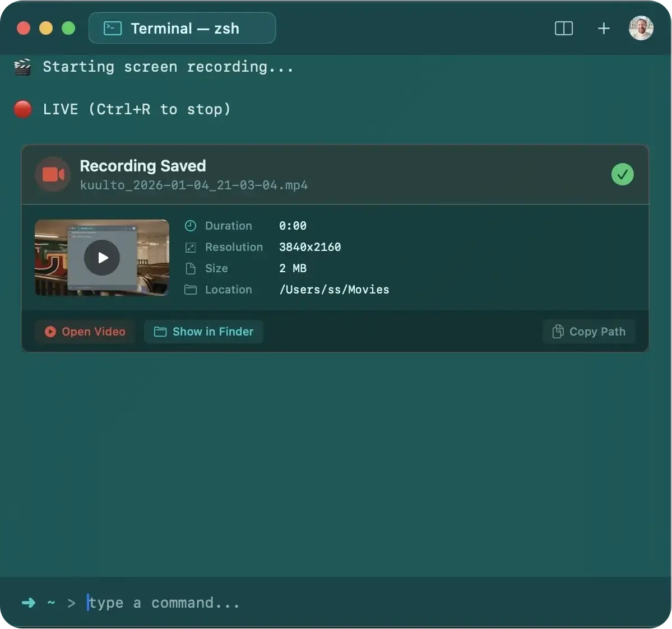Click Show in Finder

click(x=203, y=332)
